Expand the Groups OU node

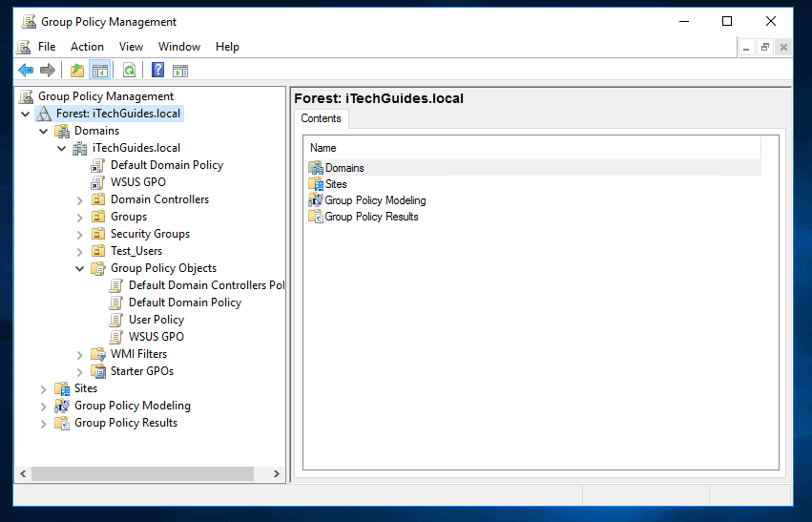click(80, 218)
